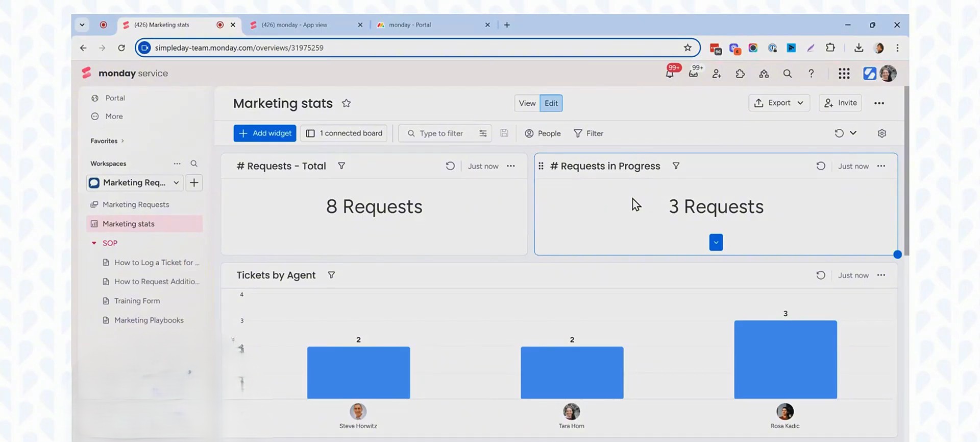980x442 pixels.
Task: Click the inbox tray icon
Action: (693, 74)
